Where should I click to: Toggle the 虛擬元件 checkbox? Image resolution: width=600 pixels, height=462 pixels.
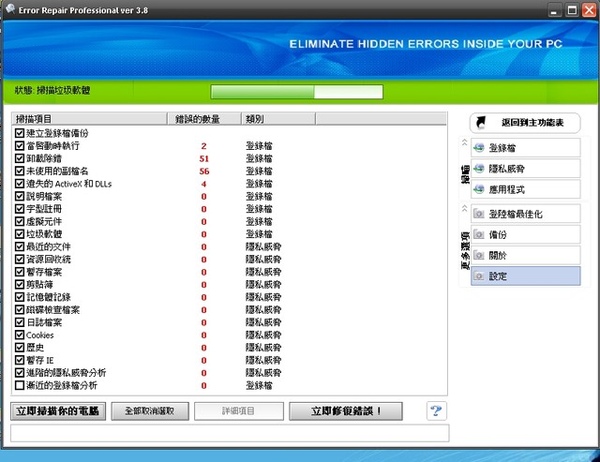tap(20, 221)
